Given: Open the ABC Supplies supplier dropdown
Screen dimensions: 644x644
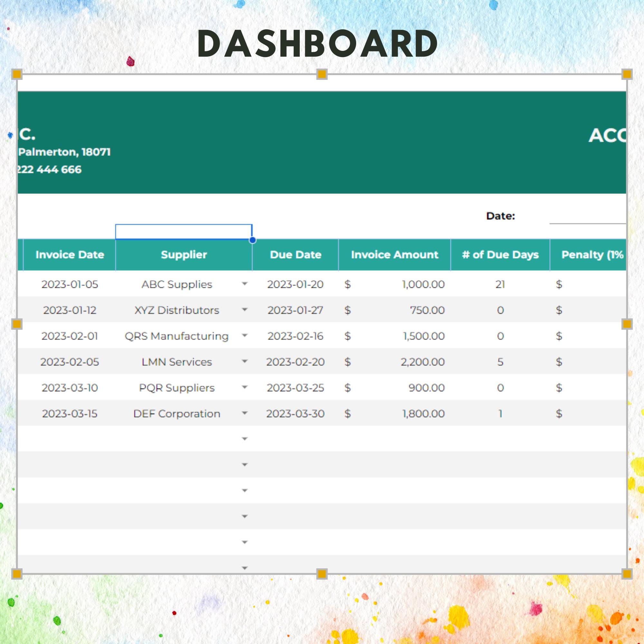Looking at the screenshot, I should tap(245, 284).
